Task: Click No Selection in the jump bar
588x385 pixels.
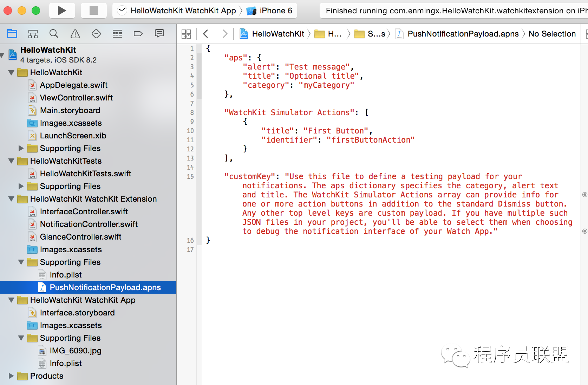Action: (x=552, y=34)
